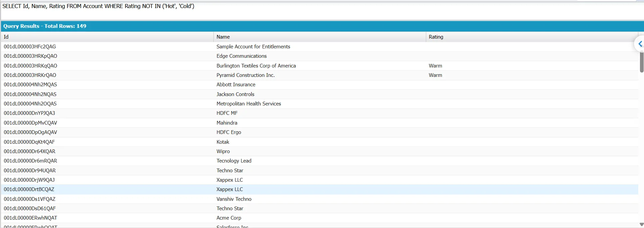644x228 pixels.
Task: Open the blue chevron side panel
Action: pos(640,44)
